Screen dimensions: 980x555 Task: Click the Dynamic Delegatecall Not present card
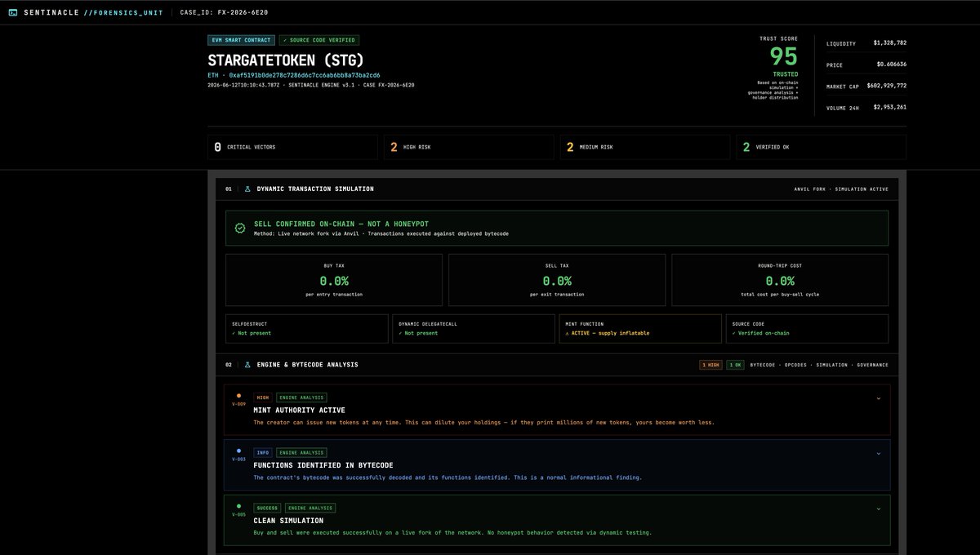tap(474, 328)
